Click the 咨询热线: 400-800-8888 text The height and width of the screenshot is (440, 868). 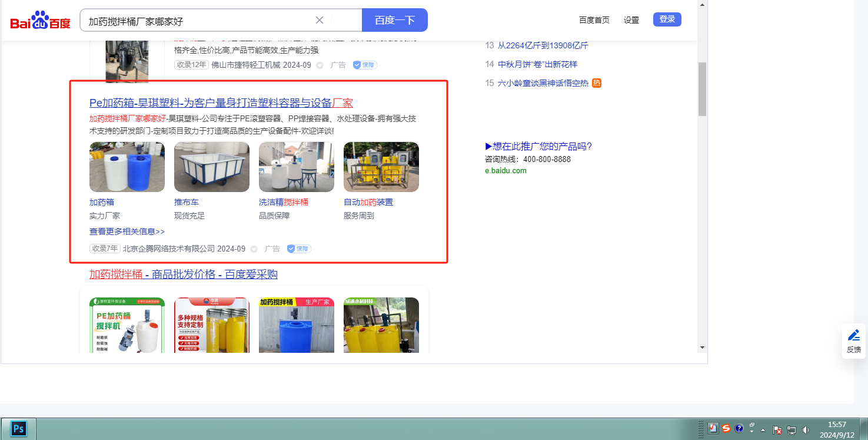[x=528, y=159]
